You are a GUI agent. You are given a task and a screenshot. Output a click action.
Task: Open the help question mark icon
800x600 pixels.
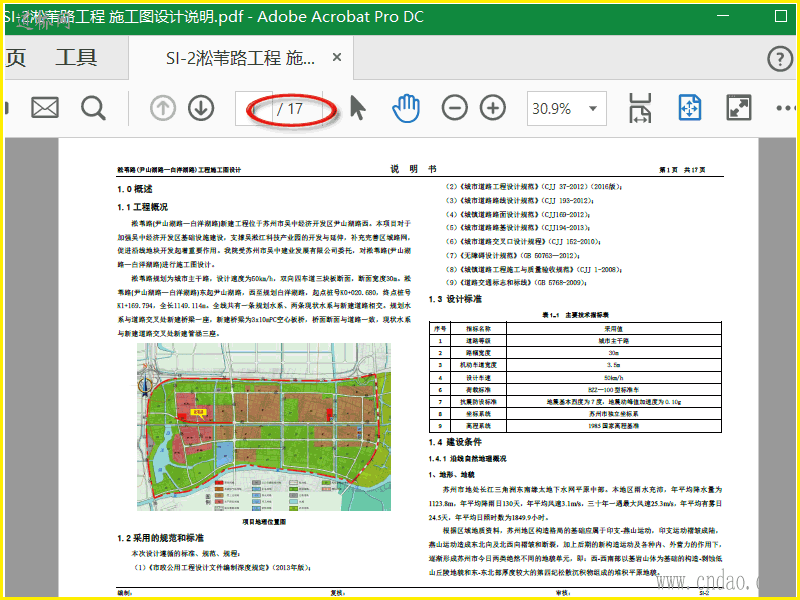(x=780, y=59)
